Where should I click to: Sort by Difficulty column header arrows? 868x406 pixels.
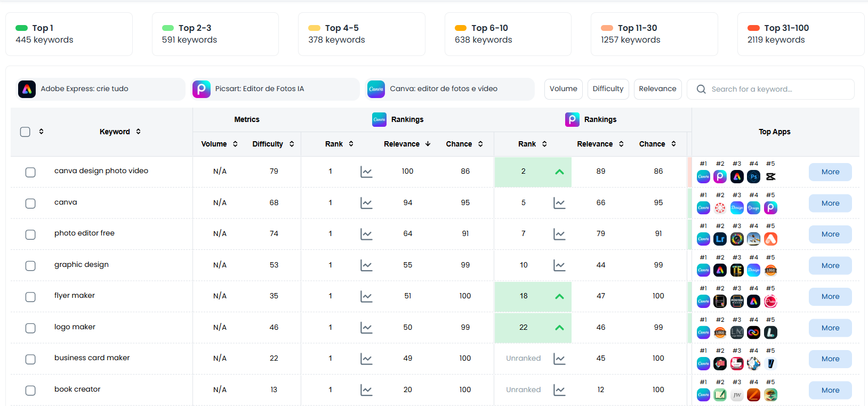click(x=292, y=144)
